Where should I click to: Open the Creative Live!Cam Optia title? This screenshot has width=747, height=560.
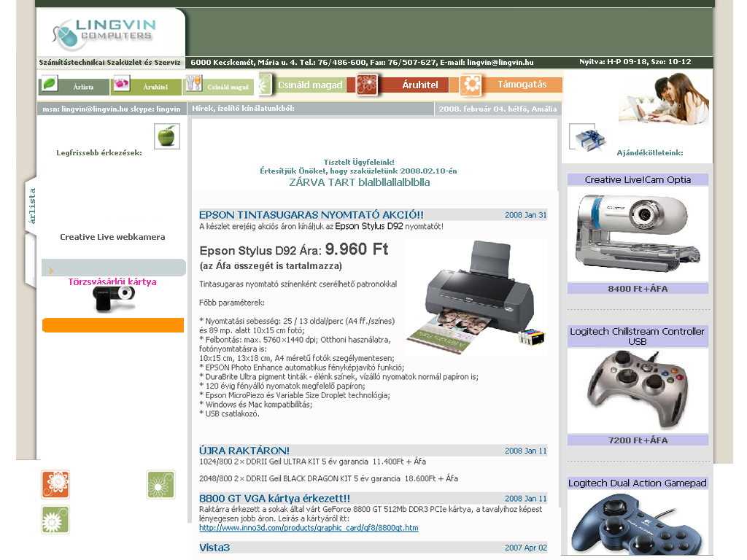[x=638, y=179]
